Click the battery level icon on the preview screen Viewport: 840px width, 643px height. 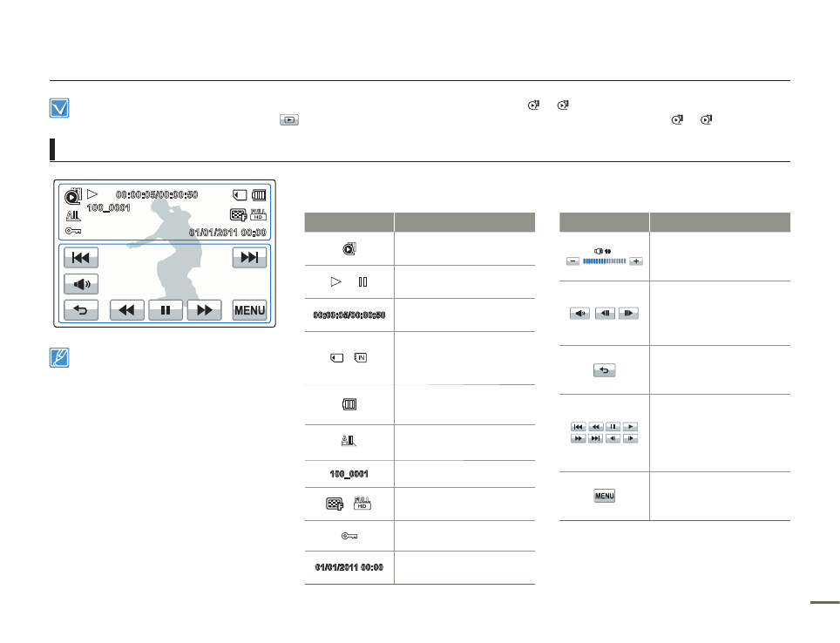(259, 195)
